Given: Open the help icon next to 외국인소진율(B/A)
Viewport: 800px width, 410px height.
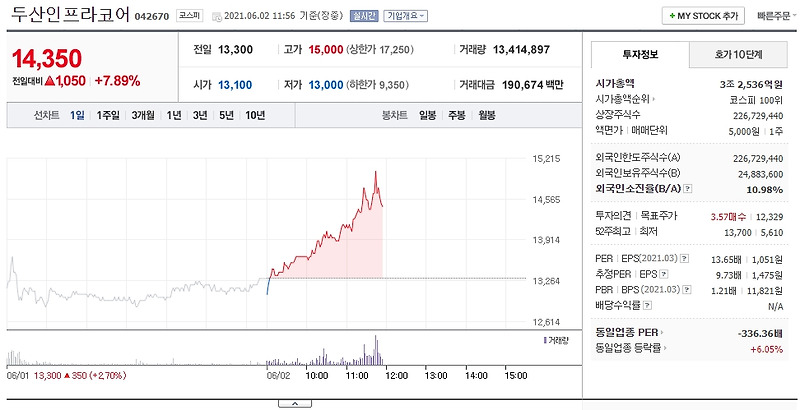Looking at the screenshot, I should pos(688,189).
